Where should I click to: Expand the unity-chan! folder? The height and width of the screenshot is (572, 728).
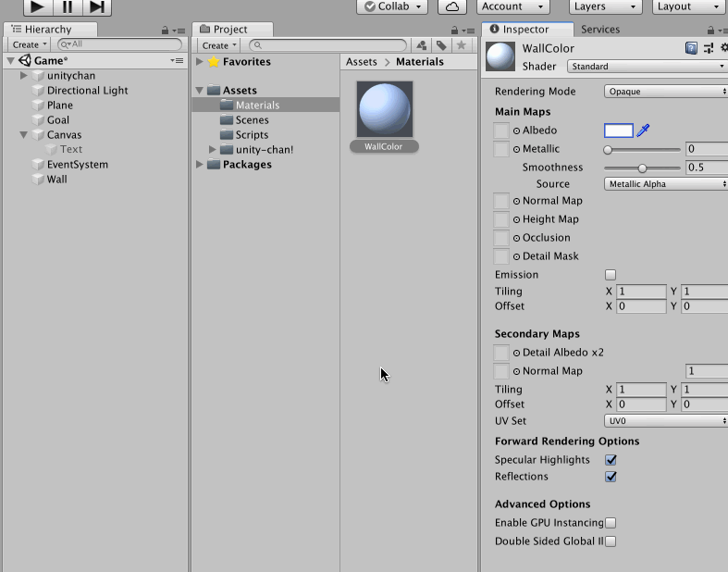[x=212, y=150]
